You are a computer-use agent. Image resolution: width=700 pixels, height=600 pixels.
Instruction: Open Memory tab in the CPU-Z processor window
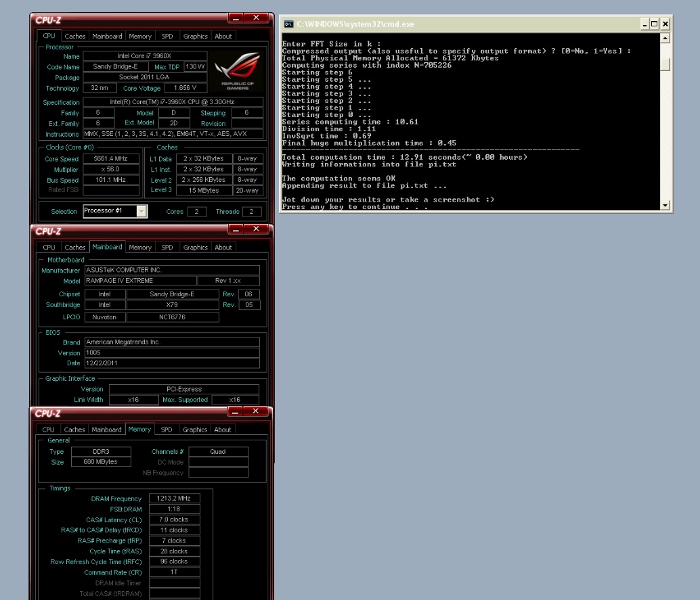[x=140, y=36]
